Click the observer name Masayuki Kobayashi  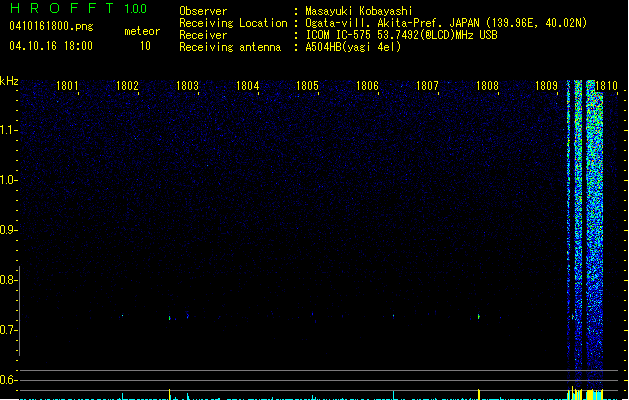359,11
